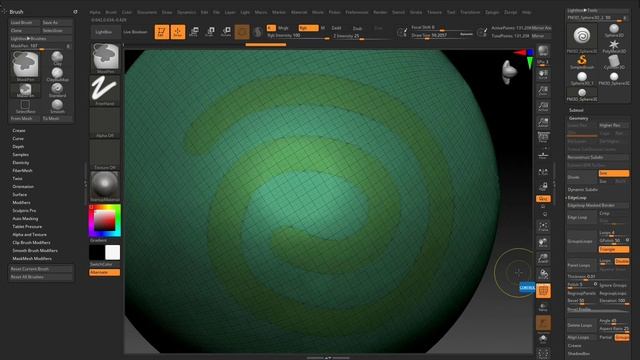This screenshot has width=640, height=360.
Task: Select the PolyMesh3D star tool
Action: coord(613,46)
